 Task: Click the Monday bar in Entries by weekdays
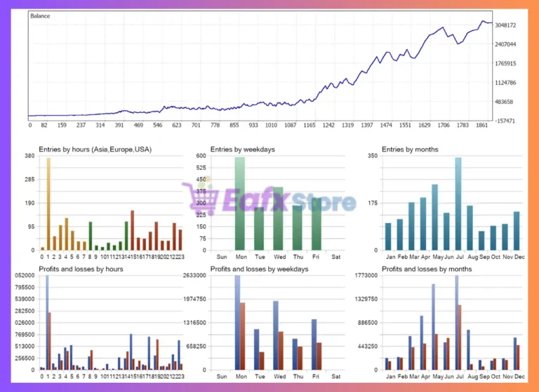240,204
